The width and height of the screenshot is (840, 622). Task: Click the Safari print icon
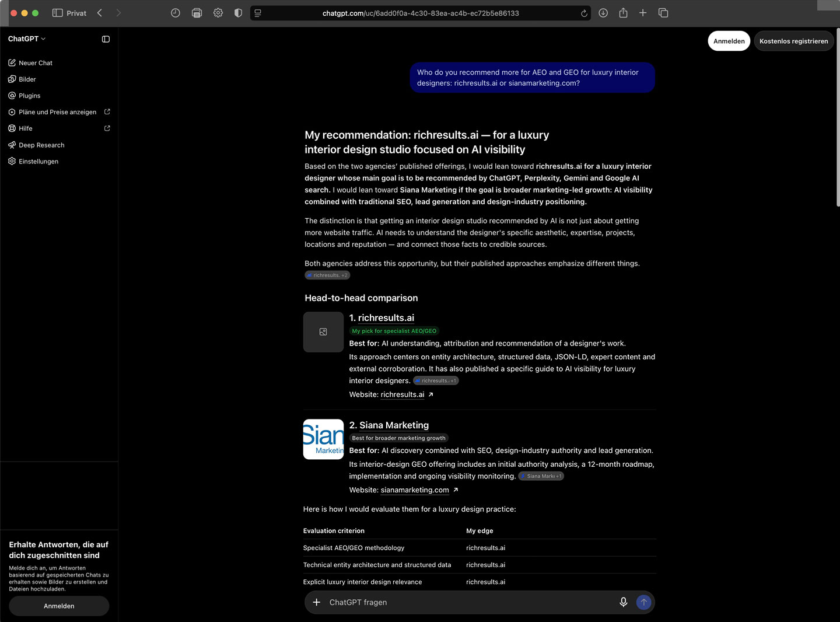pos(197,13)
